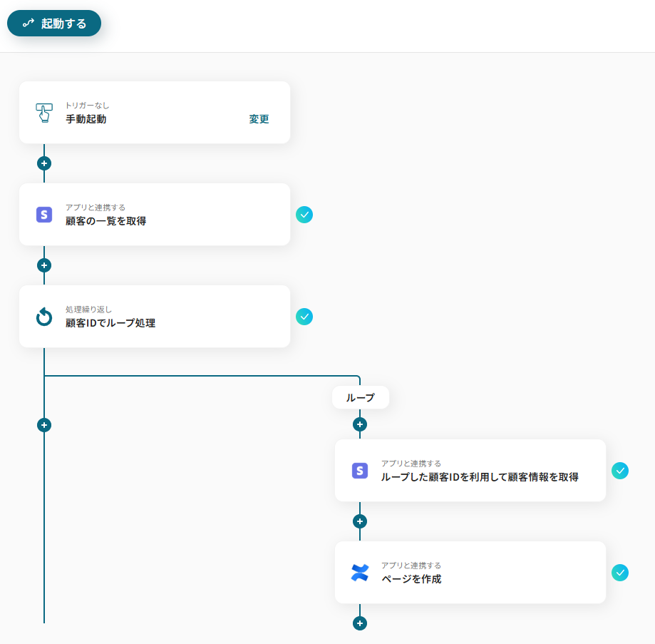The width and height of the screenshot is (655, 644).
Task: Add a step below the 手動起動 card
Action: click(x=44, y=163)
